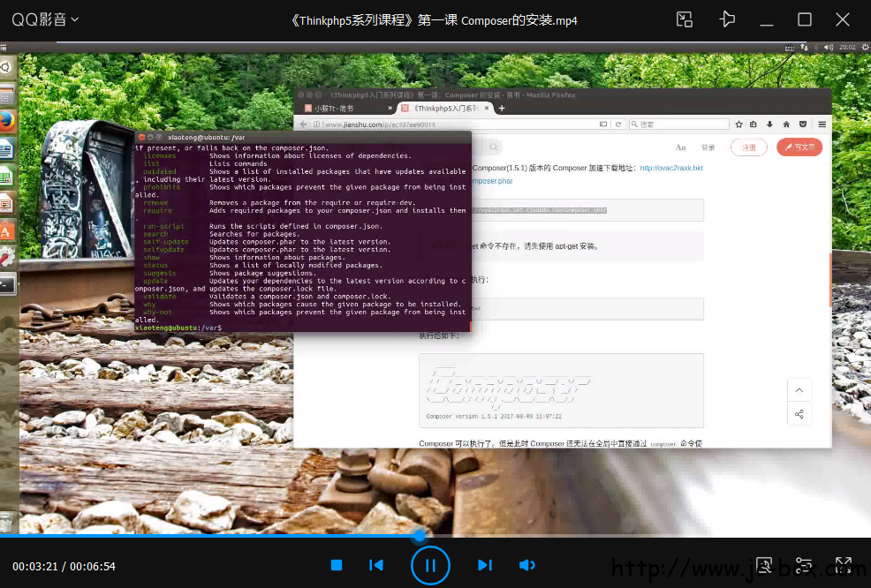
Task: Toggle Firefox reader view icon
Action: pos(603,124)
